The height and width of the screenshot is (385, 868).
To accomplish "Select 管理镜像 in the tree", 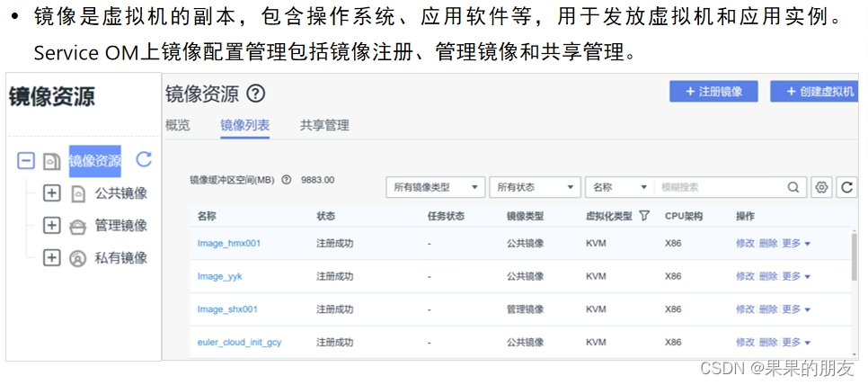I will 120,226.
